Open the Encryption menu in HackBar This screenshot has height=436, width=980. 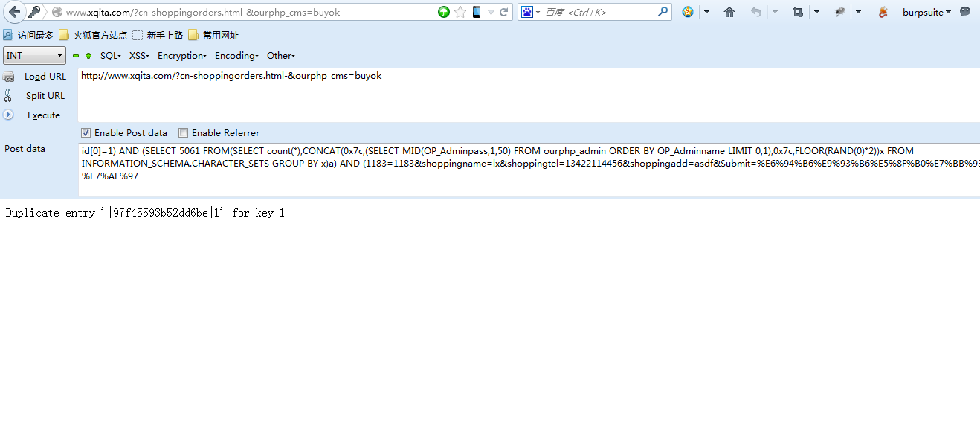pos(182,56)
